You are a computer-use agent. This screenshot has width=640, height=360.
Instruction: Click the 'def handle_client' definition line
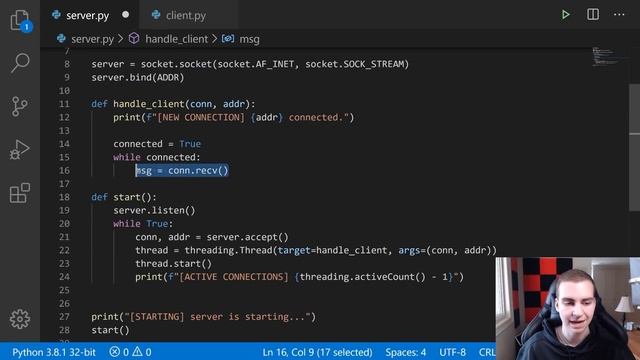click(173, 104)
